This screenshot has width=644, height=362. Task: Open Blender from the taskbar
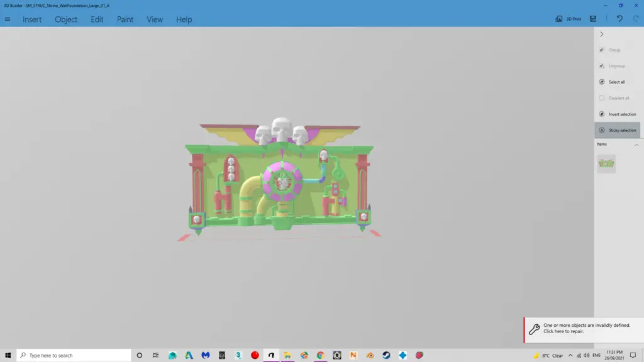(370, 355)
